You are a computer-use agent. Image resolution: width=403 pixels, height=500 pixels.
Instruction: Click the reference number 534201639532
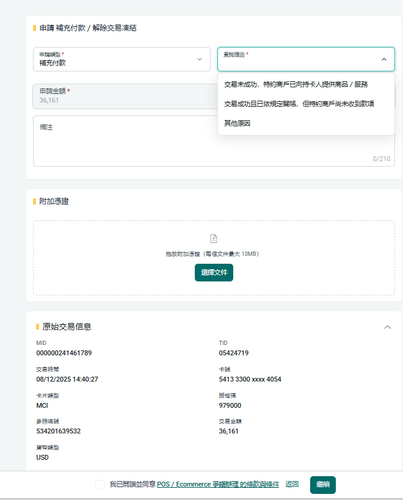click(58, 431)
